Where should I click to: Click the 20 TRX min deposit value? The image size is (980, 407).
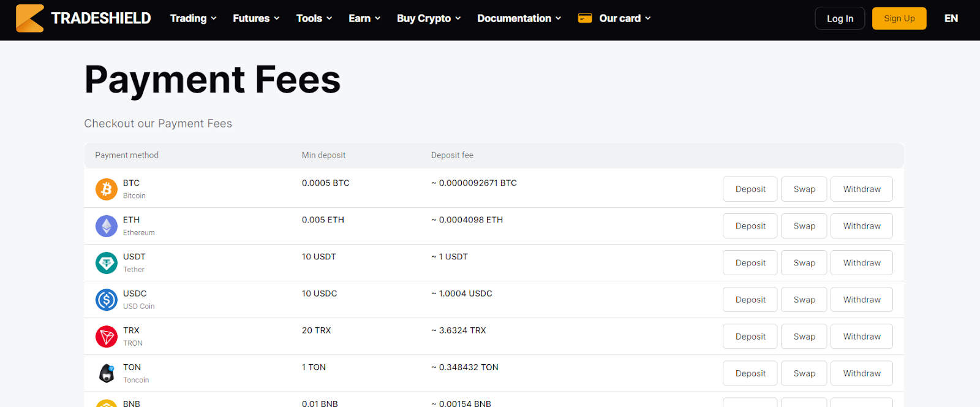tap(316, 330)
